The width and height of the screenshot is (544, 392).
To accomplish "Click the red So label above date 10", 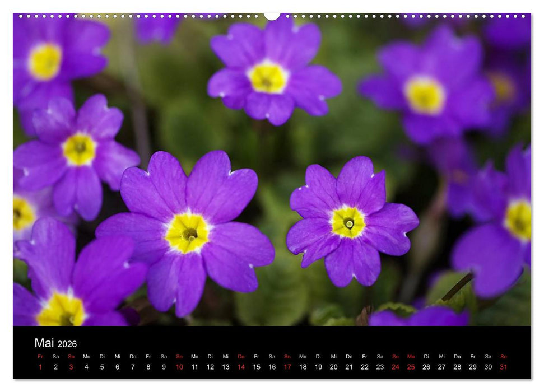I will click(178, 356).
